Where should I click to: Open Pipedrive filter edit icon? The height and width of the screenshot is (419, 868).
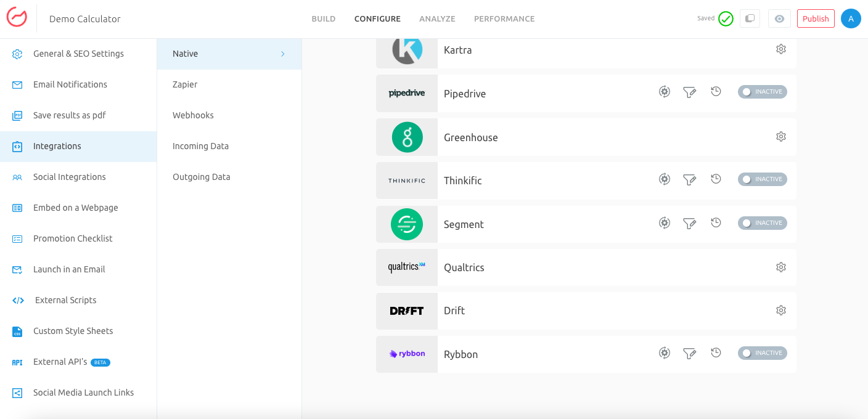coord(690,92)
